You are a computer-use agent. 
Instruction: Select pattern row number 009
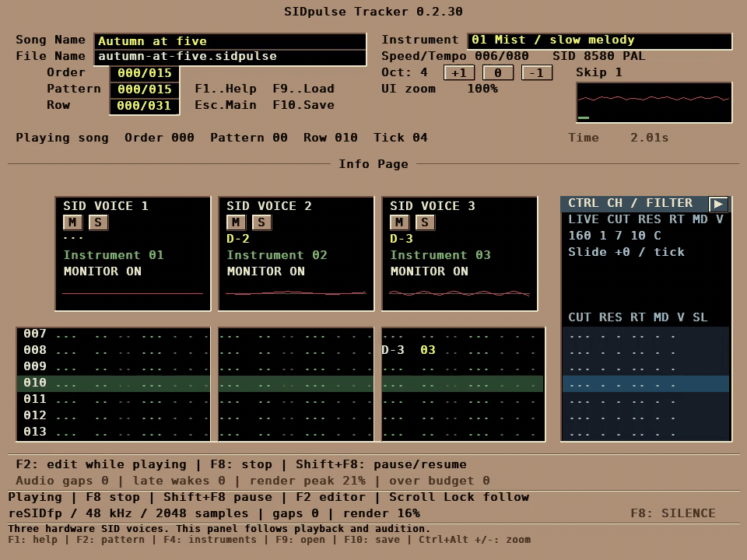[35, 366]
